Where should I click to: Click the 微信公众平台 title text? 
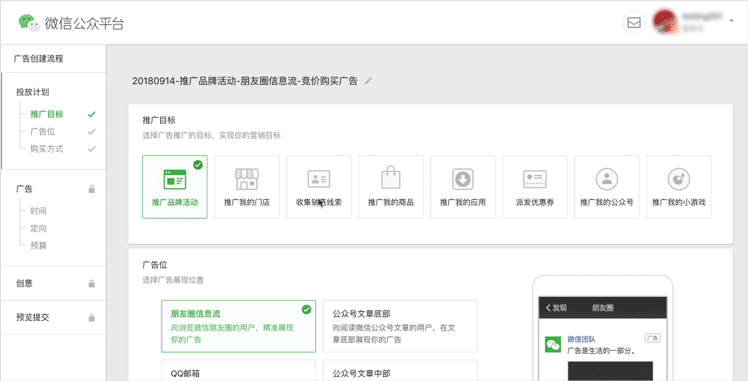pyautogui.click(x=84, y=23)
